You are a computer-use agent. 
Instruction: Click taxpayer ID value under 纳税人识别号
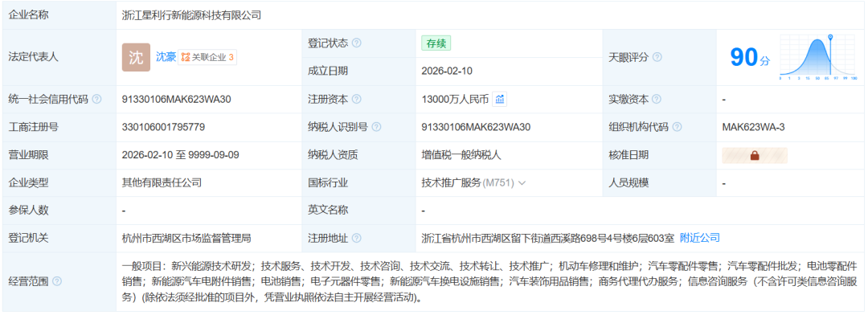point(476,127)
